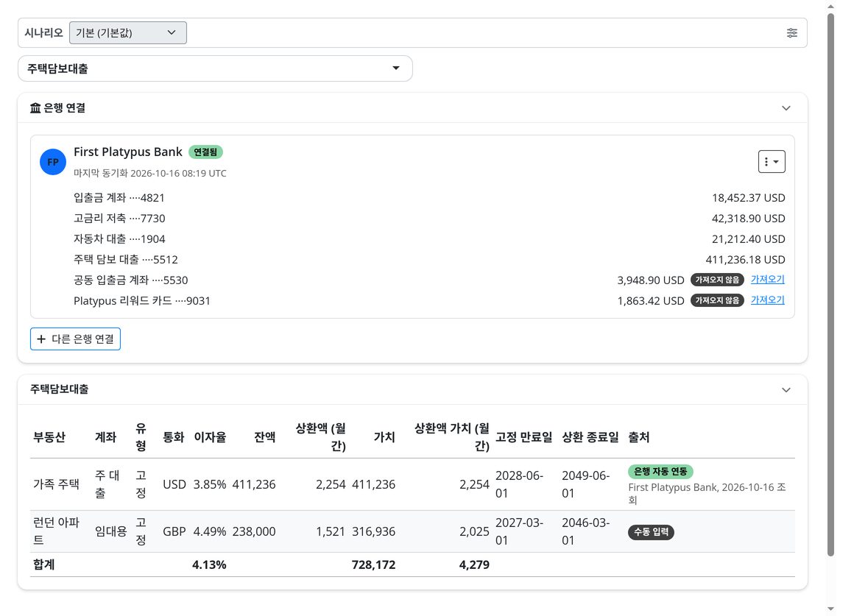Click the 다른 은행 연결 button
The width and height of the screenshot is (854, 616).
click(75, 339)
